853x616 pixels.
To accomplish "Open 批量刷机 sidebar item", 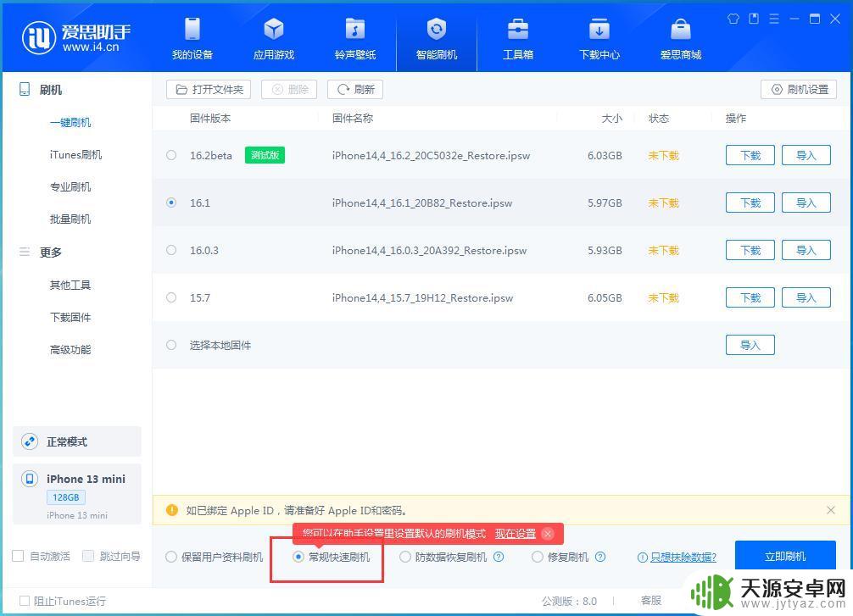I will click(x=70, y=219).
